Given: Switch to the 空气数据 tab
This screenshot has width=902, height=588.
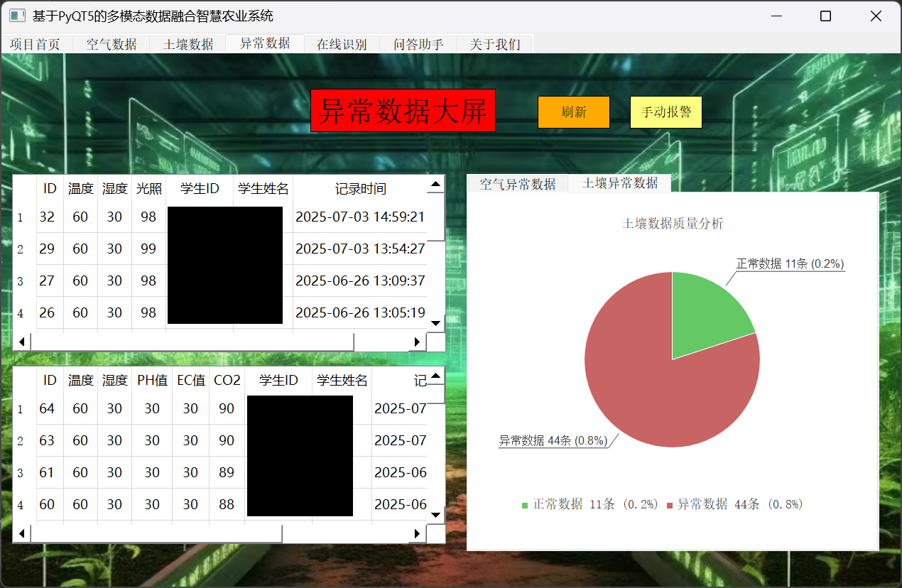Looking at the screenshot, I should click(x=112, y=44).
